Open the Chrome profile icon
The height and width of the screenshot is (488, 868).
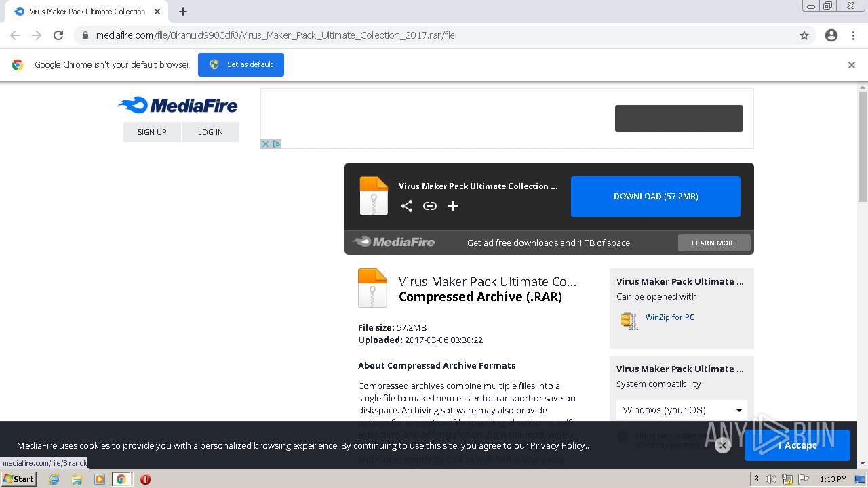point(831,35)
